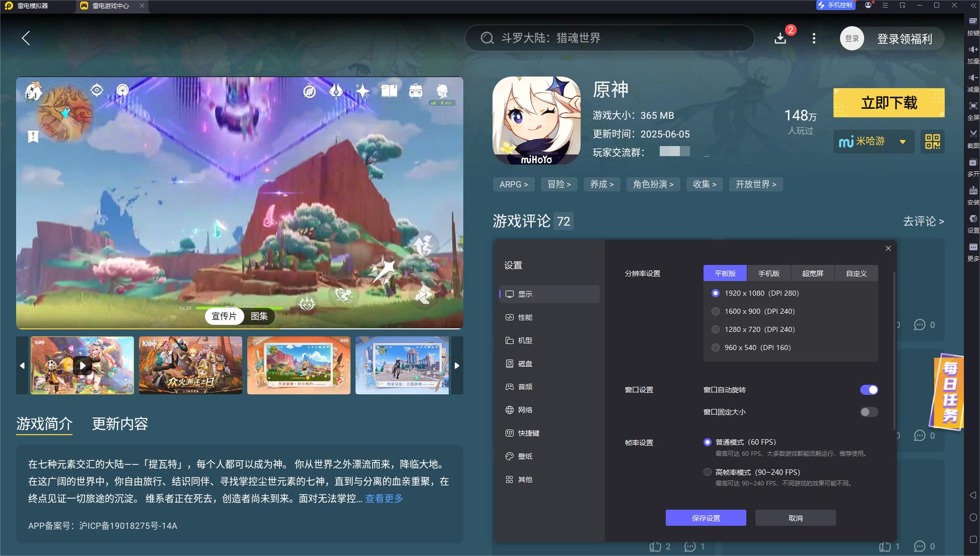
Task: Disable 窗口自动旋转 toggle
Action: 868,390
